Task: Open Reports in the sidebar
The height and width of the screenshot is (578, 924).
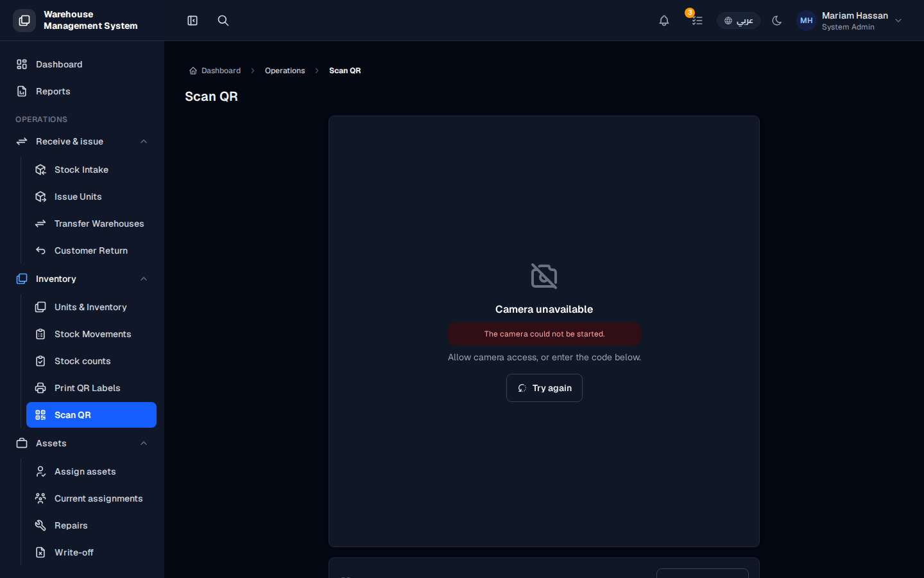Action: [x=82, y=91]
